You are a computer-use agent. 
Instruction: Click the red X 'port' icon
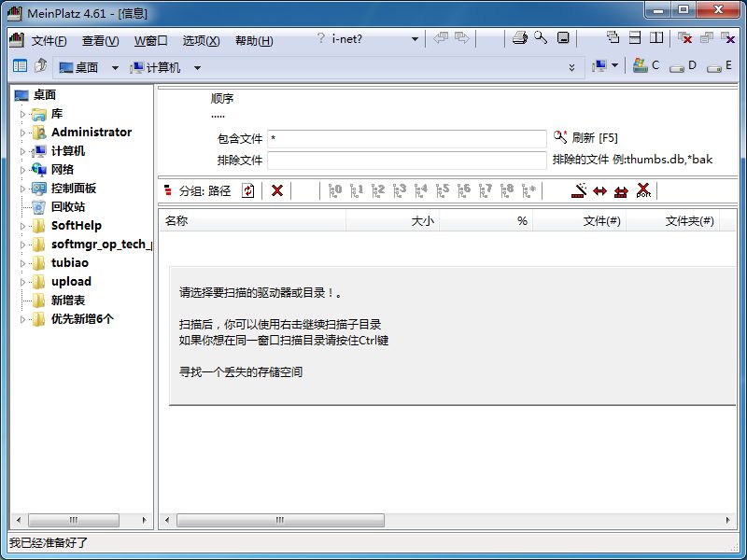click(x=643, y=190)
